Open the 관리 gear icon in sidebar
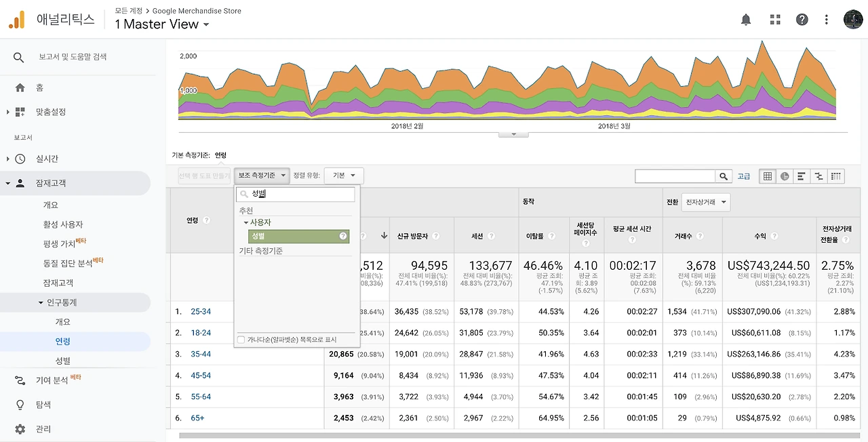The width and height of the screenshot is (868, 442). (x=20, y=429)
